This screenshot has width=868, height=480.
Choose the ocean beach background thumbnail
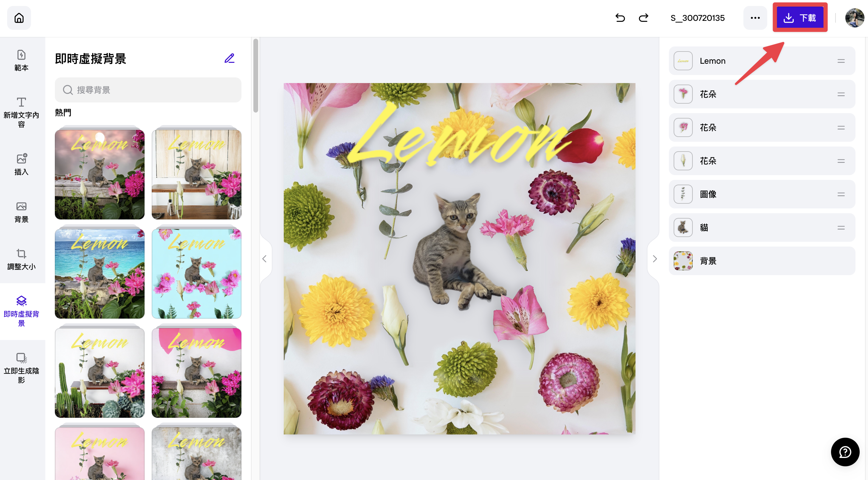point(100,273)
